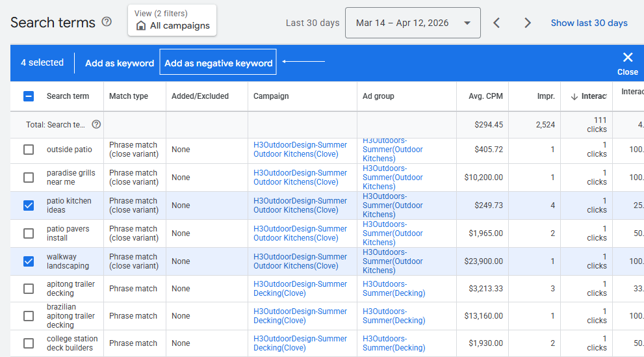Open Decking ad group in 'college station deck builders' row

pyautogui.click(x=394, y=343)
